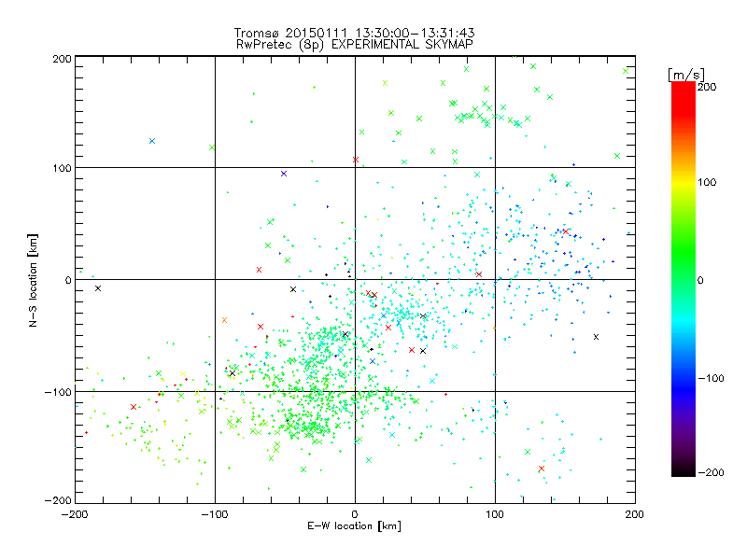Click the red cross near x=-158, y=-114
This screenshot has width=747, height=560.
click(134, 407)
